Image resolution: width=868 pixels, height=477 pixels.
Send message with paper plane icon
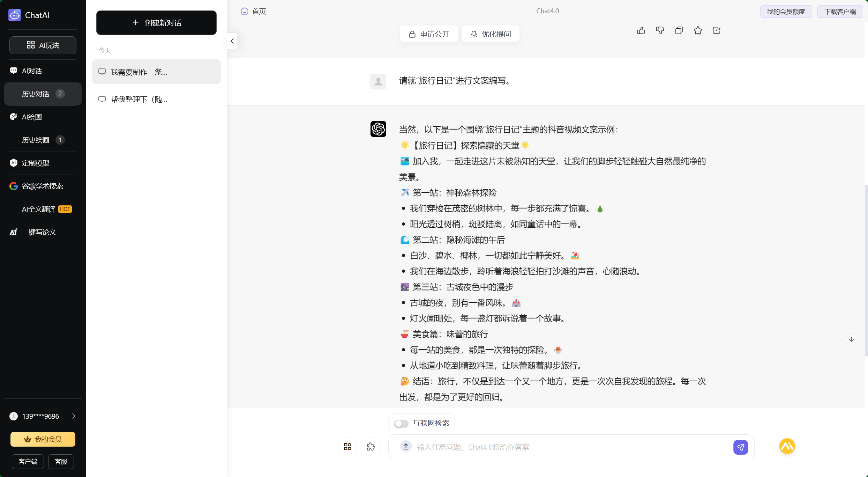741,447
